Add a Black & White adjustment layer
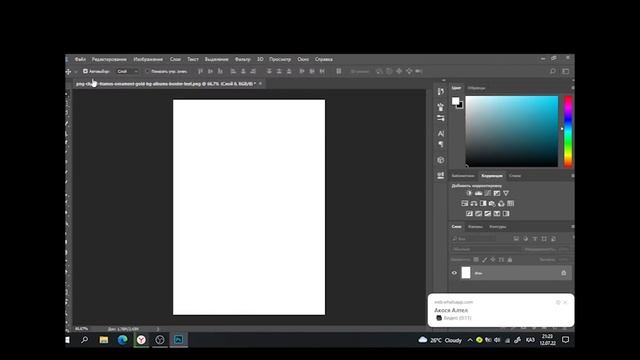 coord(483,203)
